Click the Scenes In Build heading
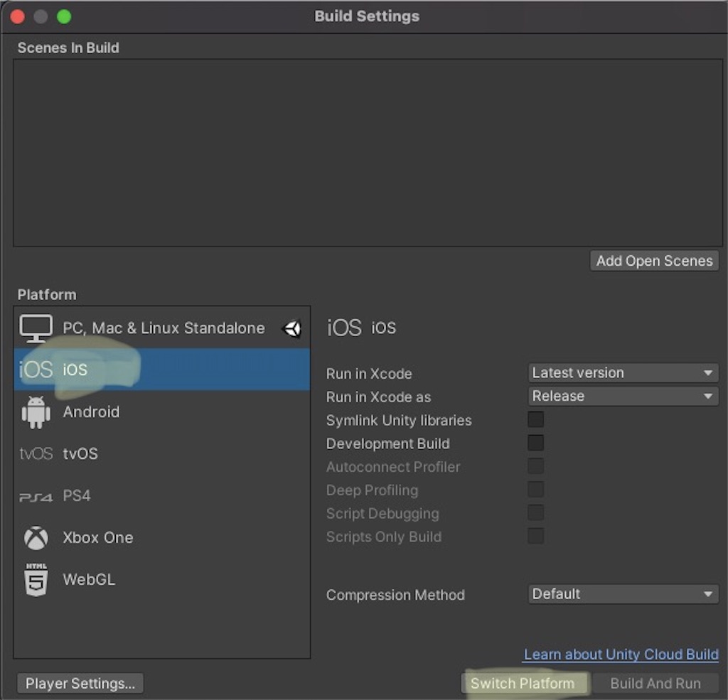The image size is (728, 700). pos(68,48)
